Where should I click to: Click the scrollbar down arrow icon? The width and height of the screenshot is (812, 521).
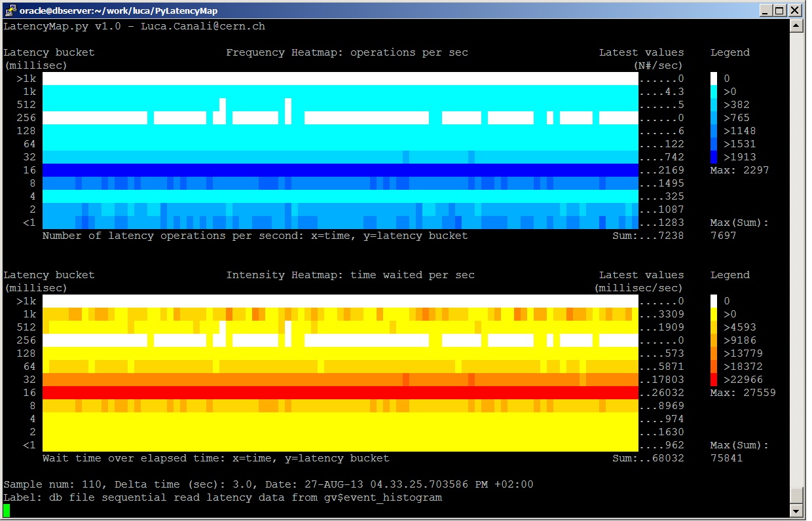[797, 511]
